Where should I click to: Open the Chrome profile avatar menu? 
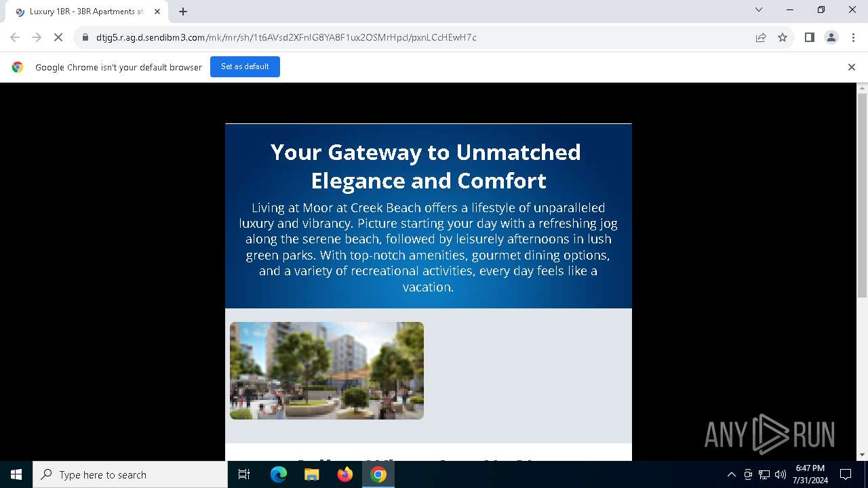pyautogui.click(x=831, y=37)
